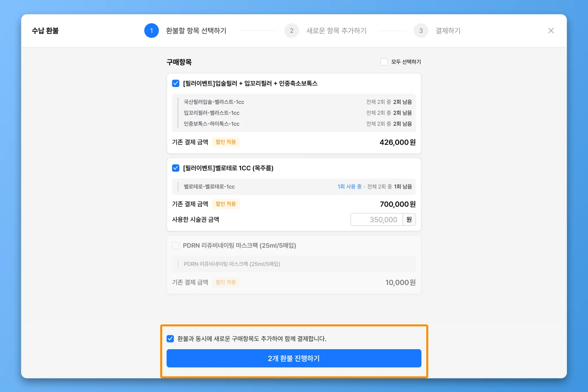Uncheck the 벨로테로 1CC (목주름) item
The height and width of the screenshot is (392, 588).
176,168
